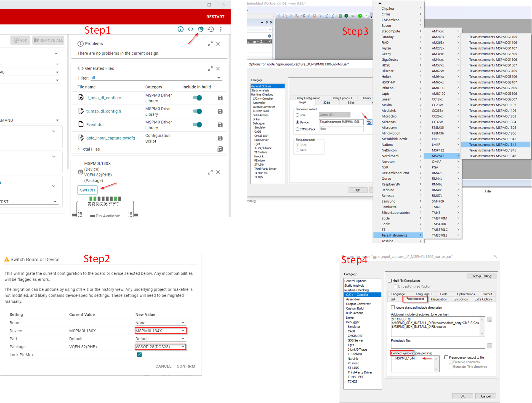Enable Preprocessor output to file

click(446, 358)
